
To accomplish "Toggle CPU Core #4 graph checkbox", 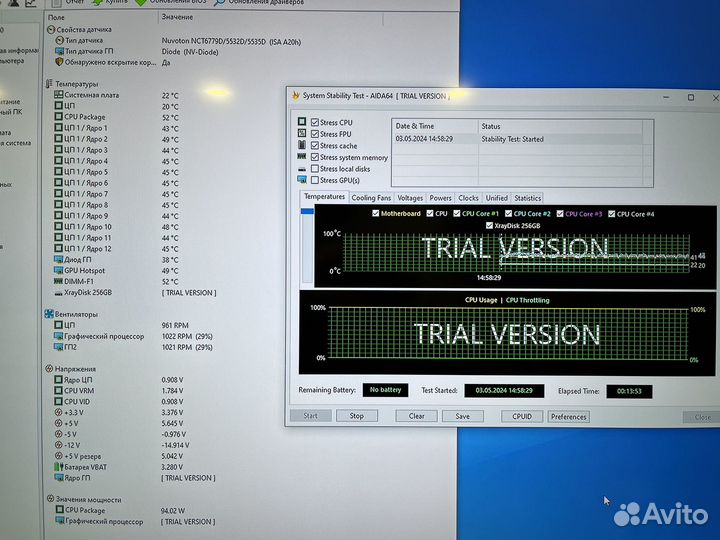I will pyautogui.click(x=612, y=214).
